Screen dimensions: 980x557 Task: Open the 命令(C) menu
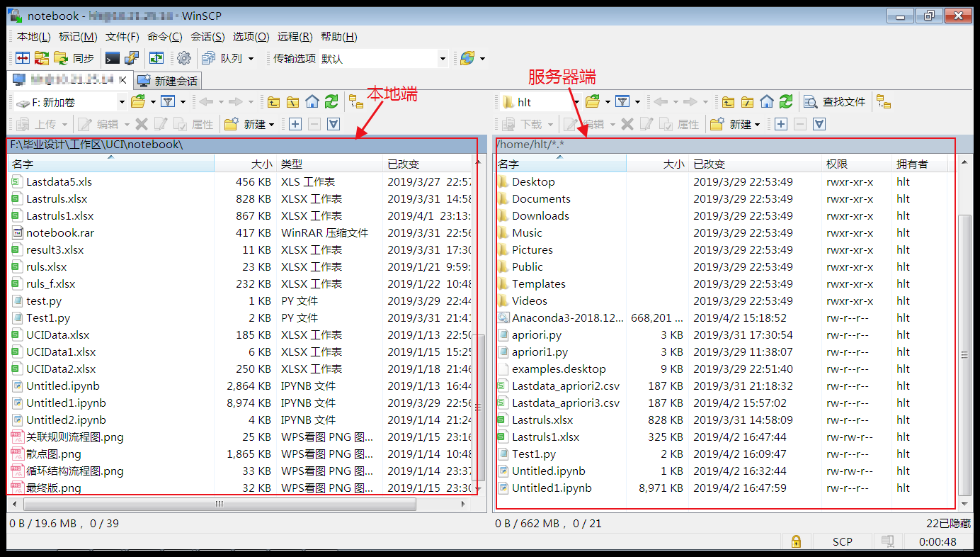(x=165, y=37)
